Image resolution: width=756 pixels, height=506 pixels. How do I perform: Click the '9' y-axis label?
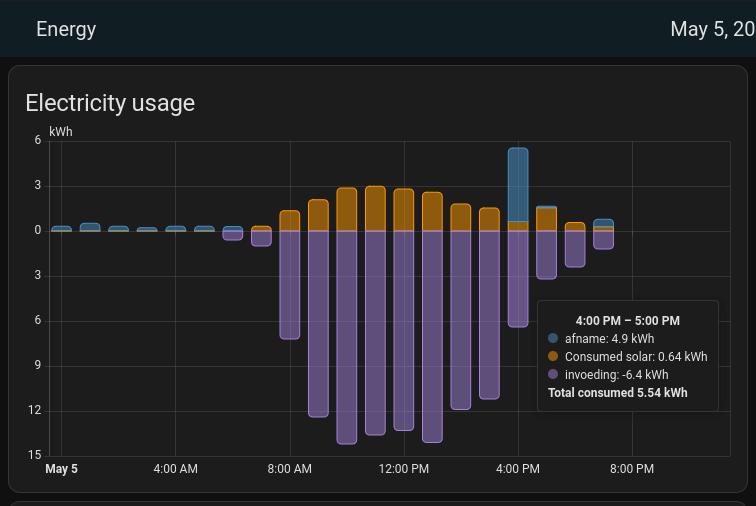tap(38, 365)
